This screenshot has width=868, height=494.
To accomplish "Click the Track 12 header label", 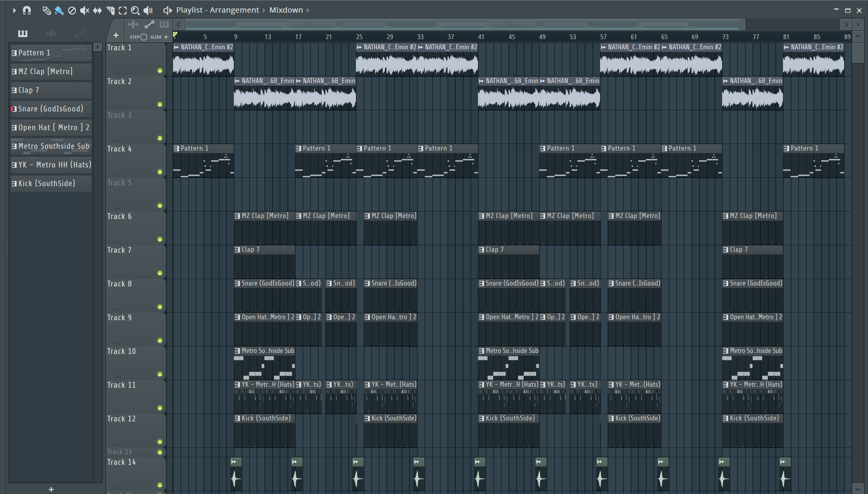I will (121, 419).
